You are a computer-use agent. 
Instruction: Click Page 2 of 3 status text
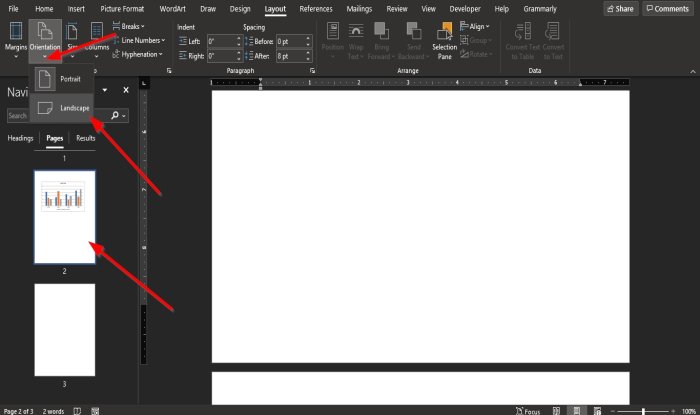pyautogui.click(x=18, y=411)
